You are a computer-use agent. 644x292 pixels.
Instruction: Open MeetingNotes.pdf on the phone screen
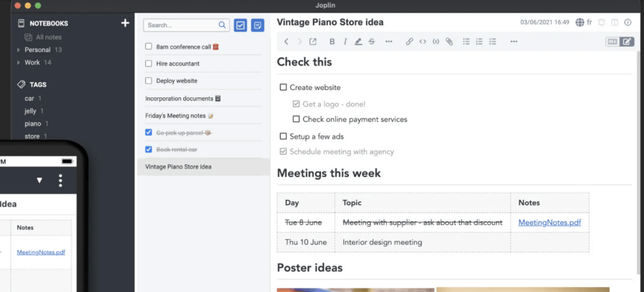pyautogui.click(x=41, y=252)
